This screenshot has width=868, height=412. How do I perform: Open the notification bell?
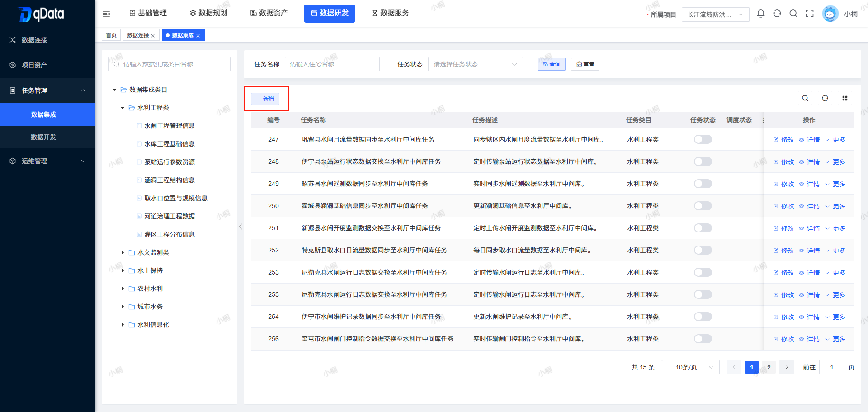pos(761,14)
